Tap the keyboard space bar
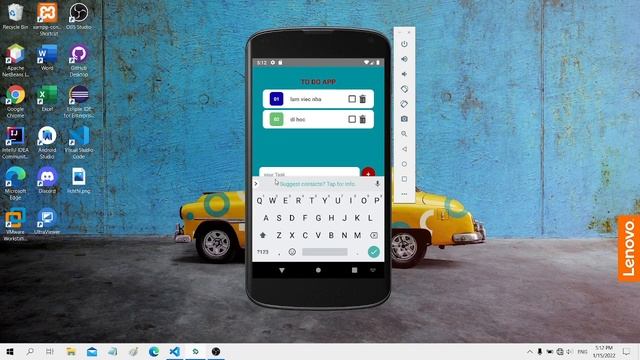640x360 pixels. click(x=324, y=252)
